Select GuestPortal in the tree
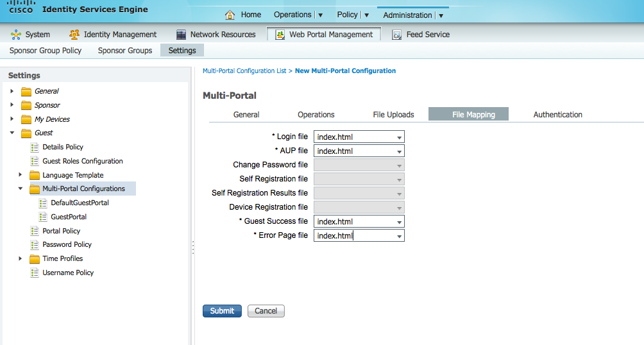 [69, 217]
